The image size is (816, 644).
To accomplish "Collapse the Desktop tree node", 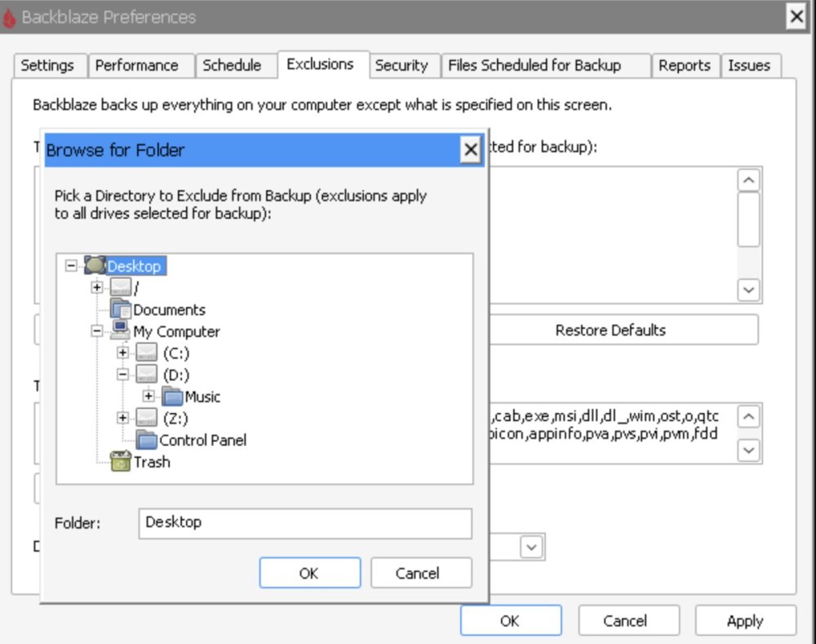I will point(71,265).
